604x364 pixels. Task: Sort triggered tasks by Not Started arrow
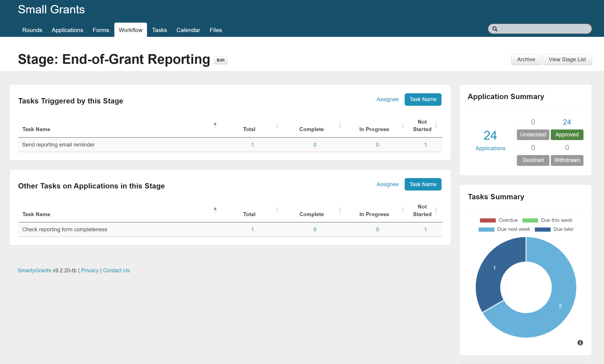(x=436, y=126)
